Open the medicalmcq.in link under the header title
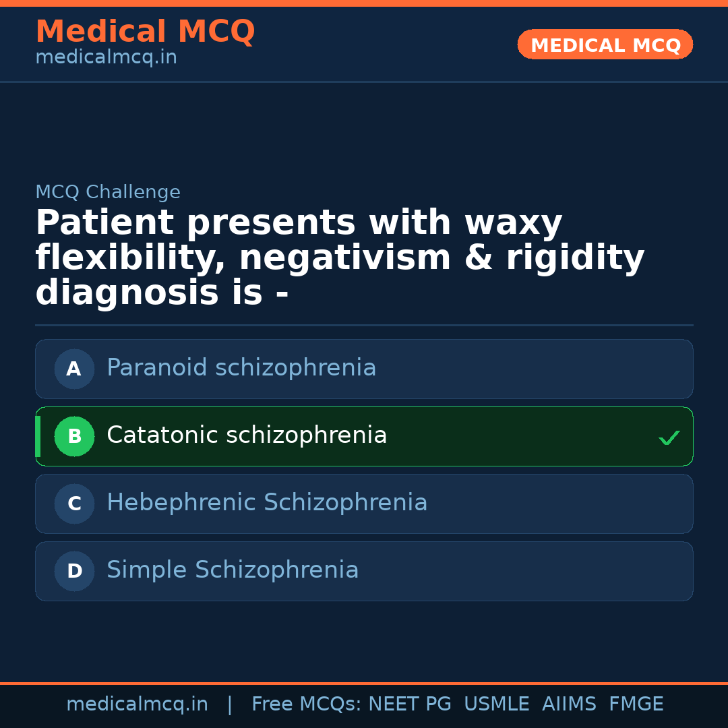The height and width of the screenshot is (728, 728). pyautogui.click(x=106, y=58)
